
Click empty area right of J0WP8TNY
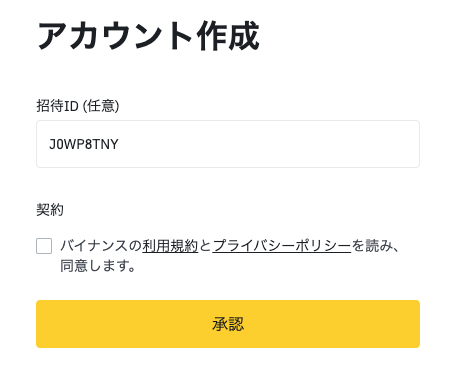tap(267, 144)
